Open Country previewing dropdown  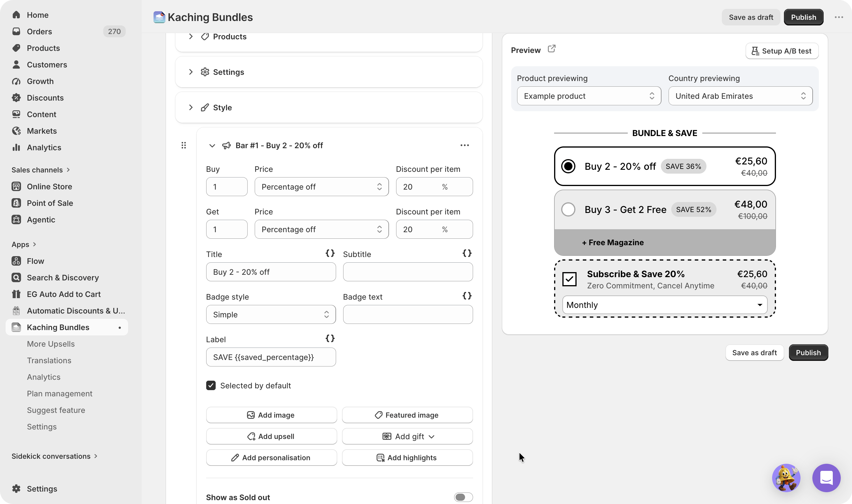pyautogui.click(x=740, y=96)
